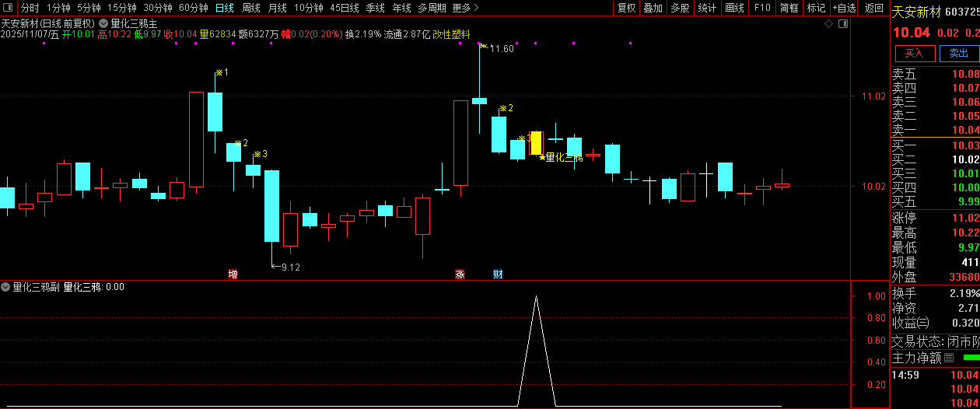Switch to 45日线 period
980x409 pixels.
[x=345, y=8]
